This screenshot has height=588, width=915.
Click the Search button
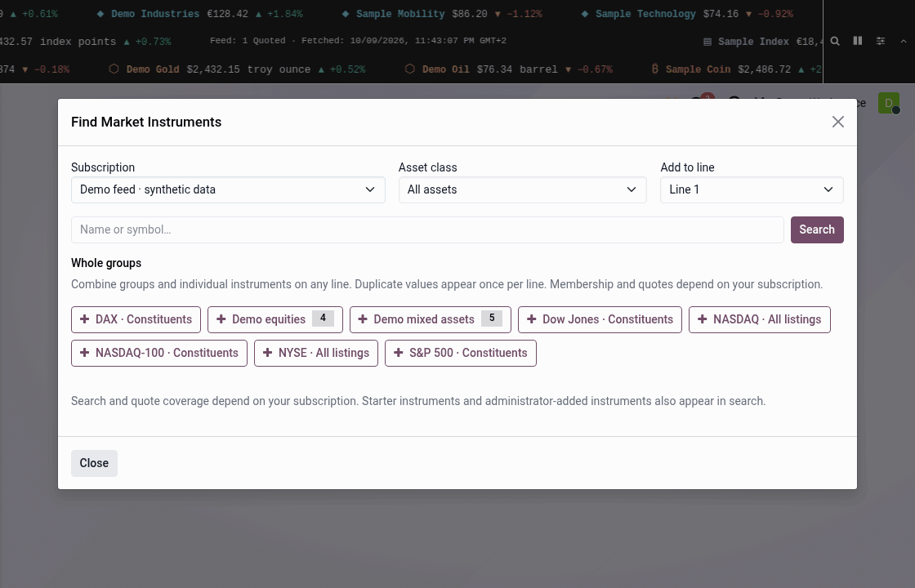(817, 229)
